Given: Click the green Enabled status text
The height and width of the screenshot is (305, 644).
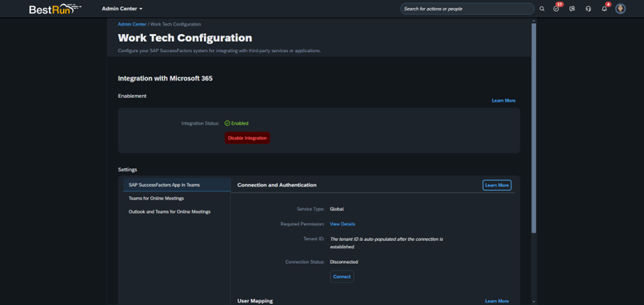Looking at the screenshot, I should 237,123.
